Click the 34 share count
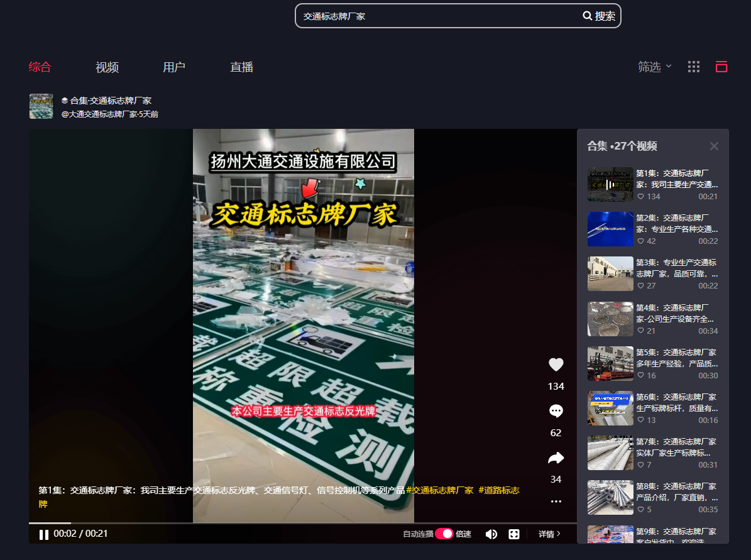Image resolution: width=751 pixels, height=560 pixels. click(556, 479)
